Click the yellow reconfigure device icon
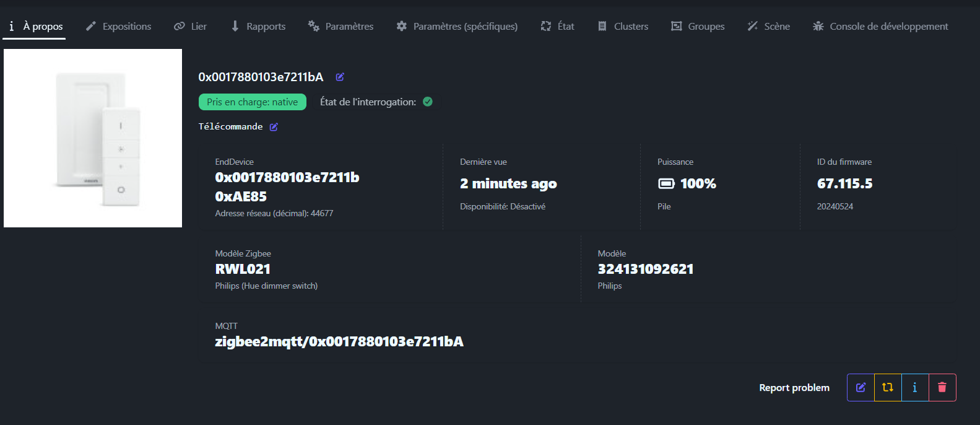The width and height of the screenshot is (980, 425). 888,387
